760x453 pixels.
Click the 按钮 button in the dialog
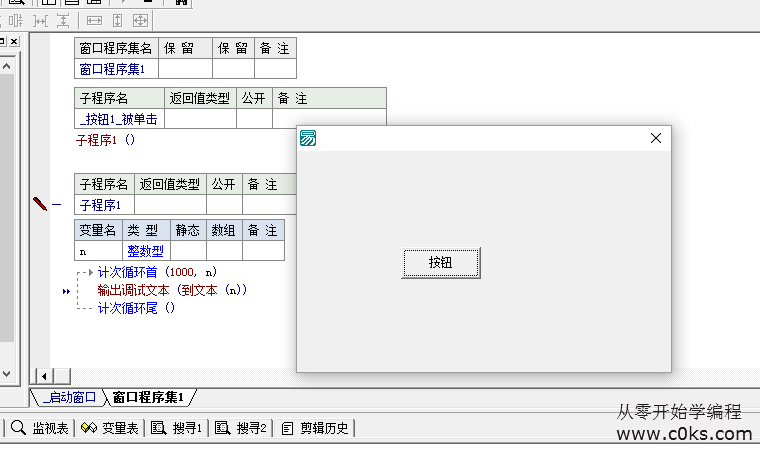pos(441,263)
